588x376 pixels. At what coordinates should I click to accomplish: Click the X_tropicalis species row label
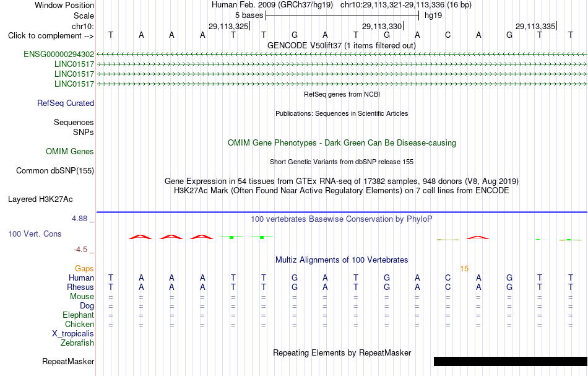coord(73,334)
